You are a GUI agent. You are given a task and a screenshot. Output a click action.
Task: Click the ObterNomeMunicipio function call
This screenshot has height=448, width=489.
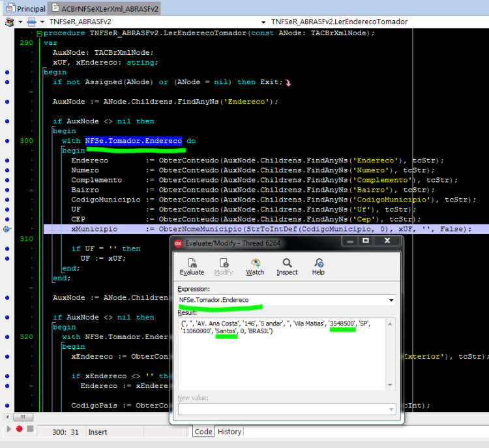200,229
